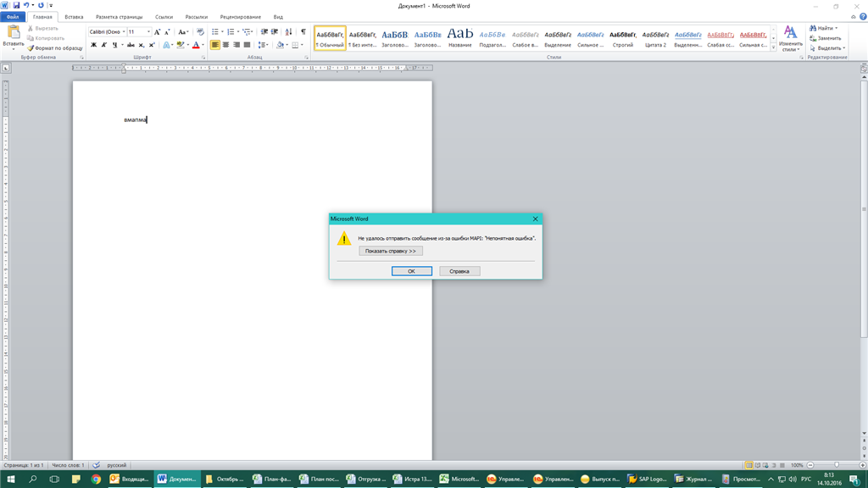Click the tab selector icon left of ruler
This screenshot has width=868, height=488.
click(x=6, y=68)
